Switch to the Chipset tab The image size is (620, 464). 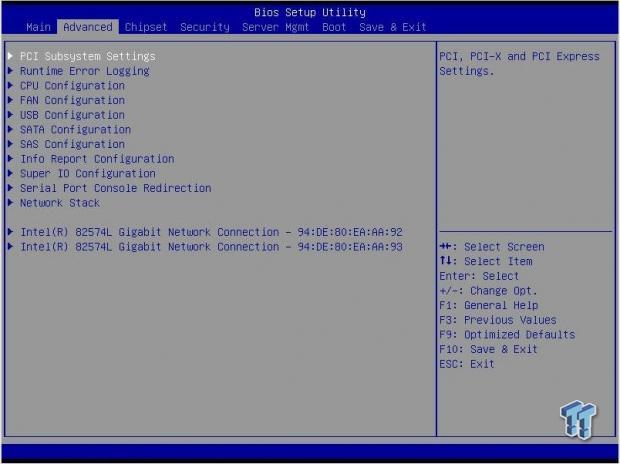click(x=146, y=27)
